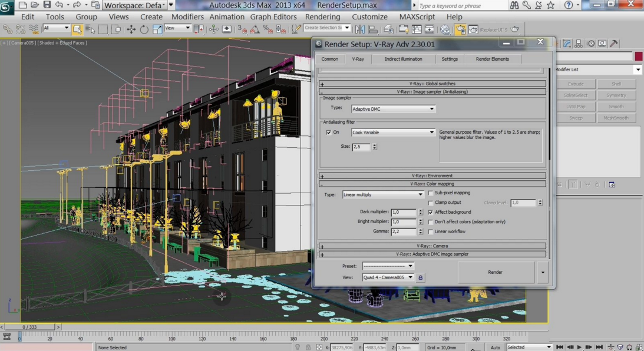Toggle the Angle Snap icon
Viewport: 644px width, 351px height.
tap(255, 29)
